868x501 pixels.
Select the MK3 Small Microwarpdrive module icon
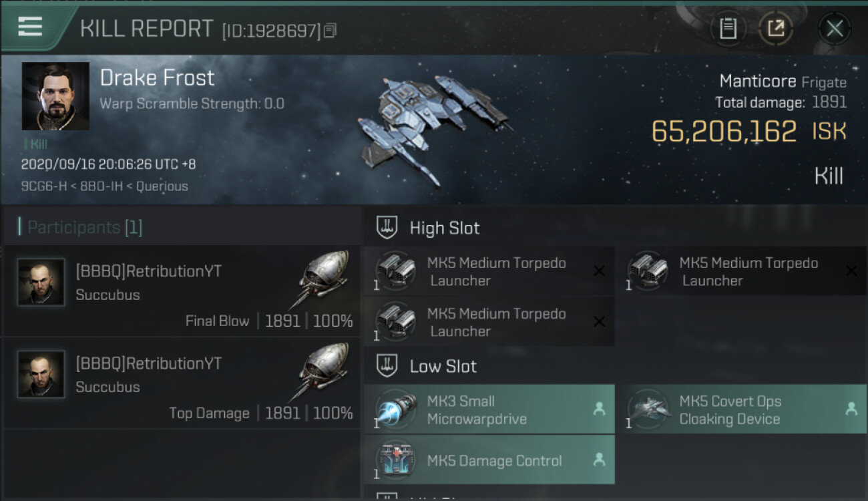396,409
